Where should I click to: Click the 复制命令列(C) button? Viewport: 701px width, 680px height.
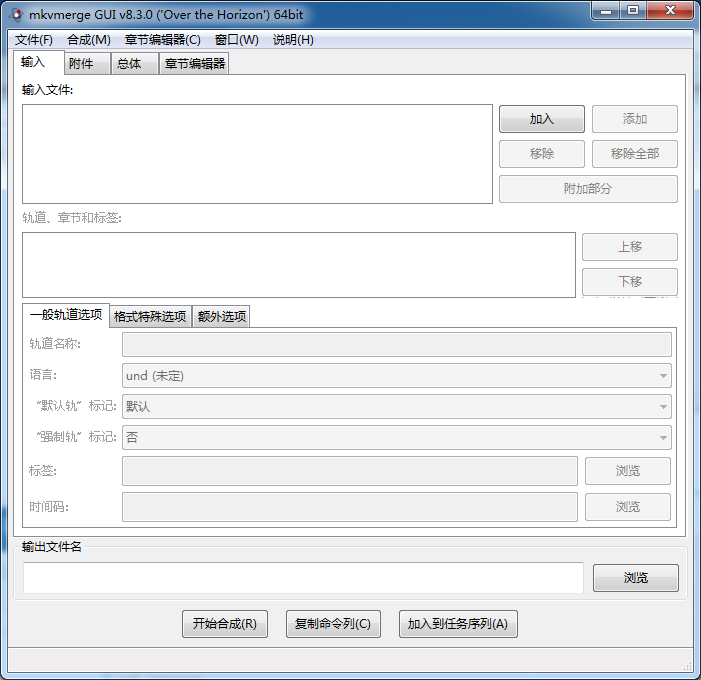point(332,624)
